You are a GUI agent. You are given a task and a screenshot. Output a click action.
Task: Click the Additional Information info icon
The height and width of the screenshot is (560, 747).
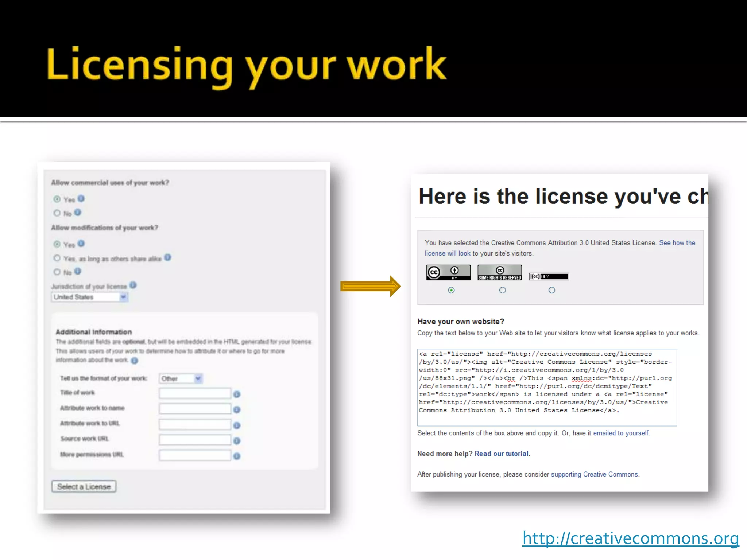coord(134,361)
